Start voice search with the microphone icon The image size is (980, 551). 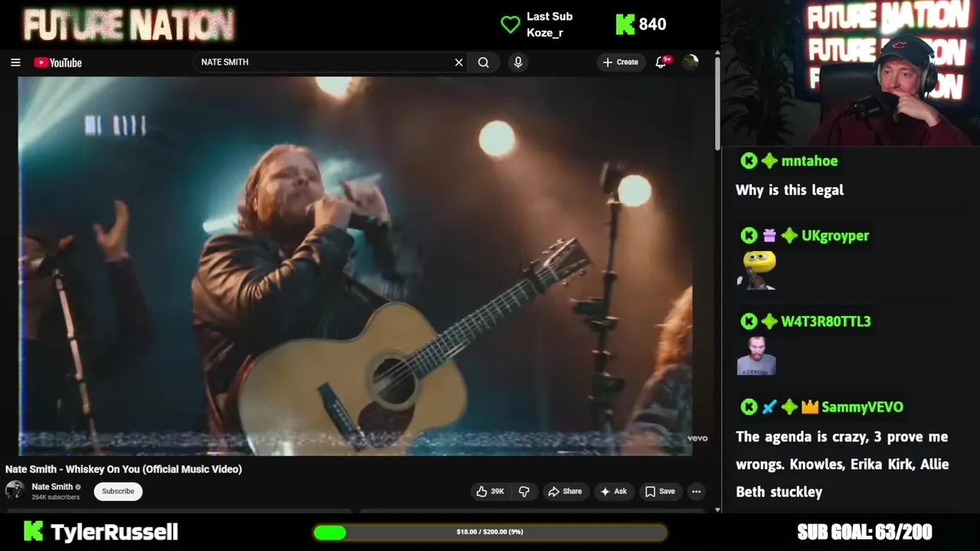(x=518, y=63)
